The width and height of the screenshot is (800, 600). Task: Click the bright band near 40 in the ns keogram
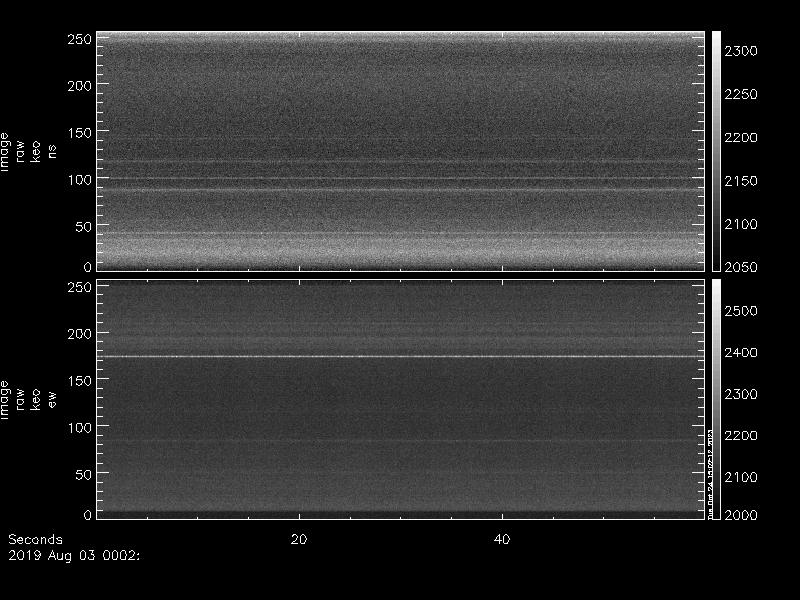click(400, 234)
